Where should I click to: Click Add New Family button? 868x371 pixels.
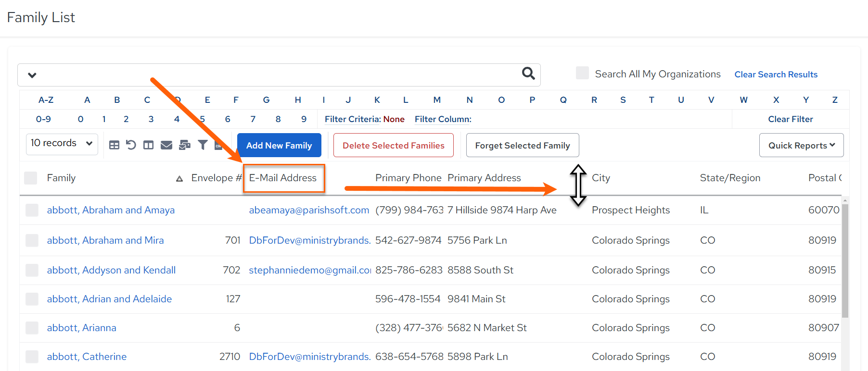(279, 145)
